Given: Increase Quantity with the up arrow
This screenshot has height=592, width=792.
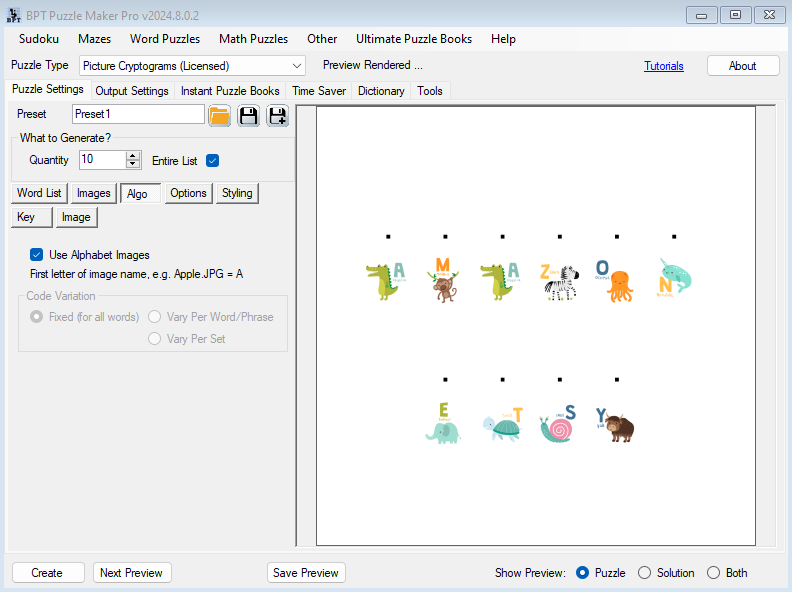Looking at the screenshot, I should (133, 155).
